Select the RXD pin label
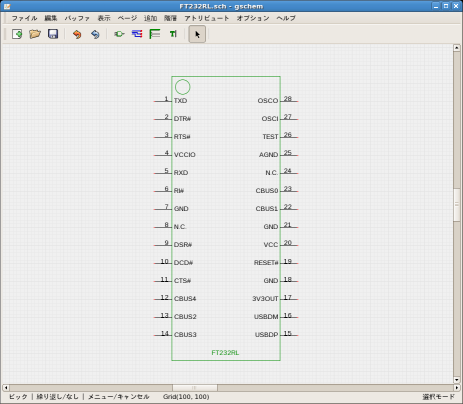Screen dimensions: 463x404 tap(181, 173)
